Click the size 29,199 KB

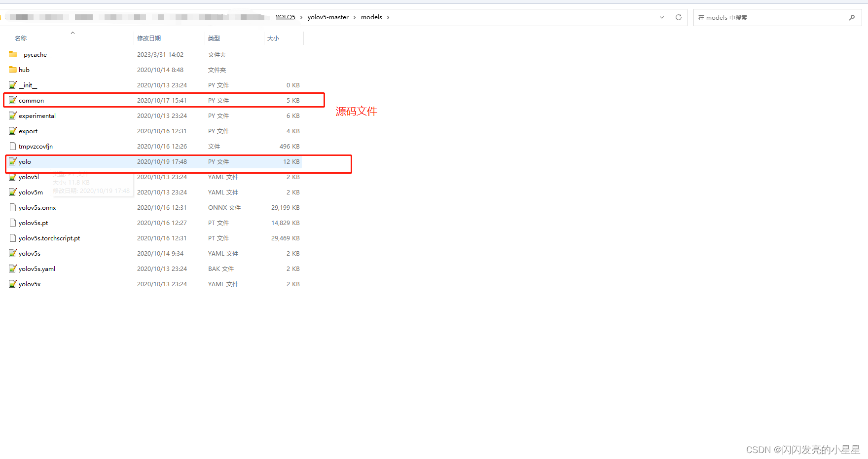286,208
